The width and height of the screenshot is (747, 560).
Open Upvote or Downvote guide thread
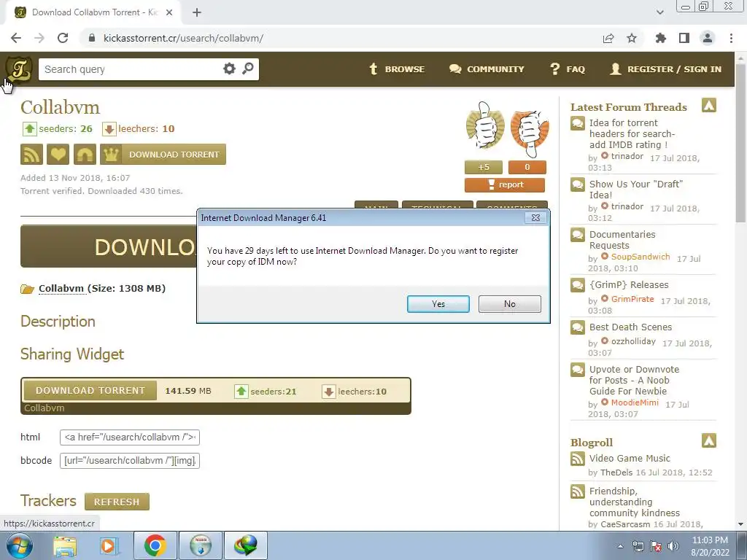[x=634, y=381]
